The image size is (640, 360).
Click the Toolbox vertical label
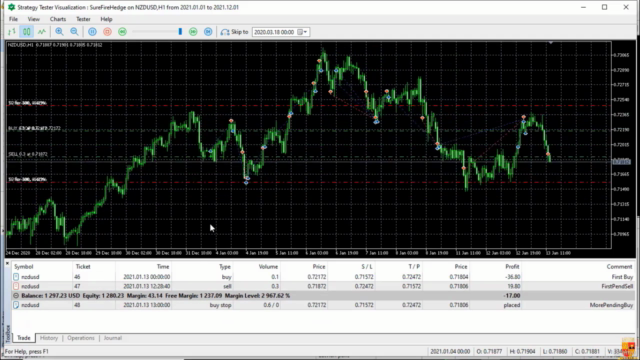point(8,334)
